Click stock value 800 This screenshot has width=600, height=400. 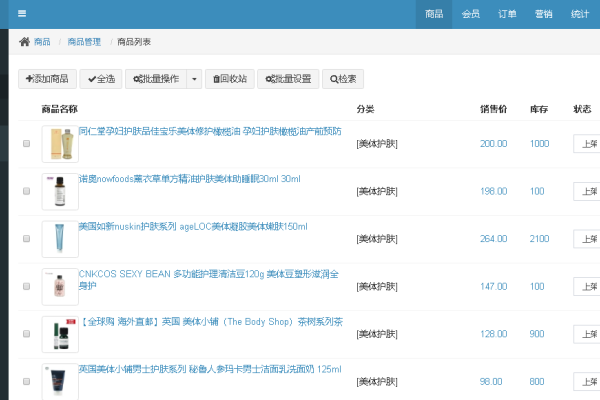click(537, 382)
